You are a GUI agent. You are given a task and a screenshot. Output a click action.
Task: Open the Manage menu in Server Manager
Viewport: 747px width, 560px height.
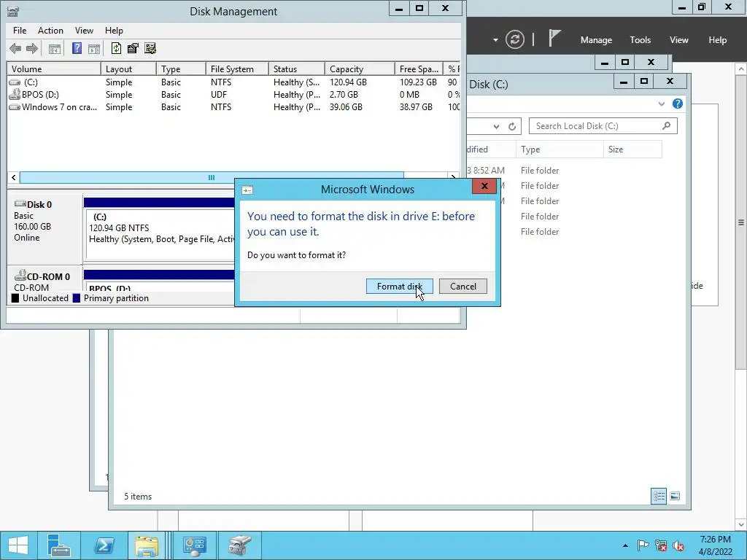tap(596, 40)
